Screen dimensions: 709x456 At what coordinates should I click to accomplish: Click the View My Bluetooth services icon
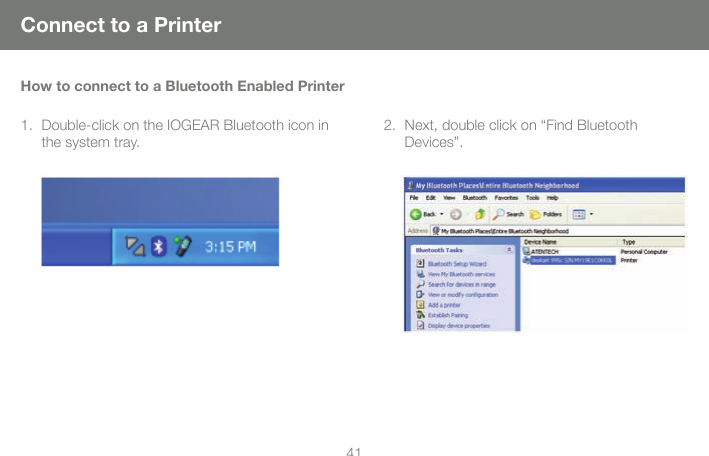(x=420, y=274)
